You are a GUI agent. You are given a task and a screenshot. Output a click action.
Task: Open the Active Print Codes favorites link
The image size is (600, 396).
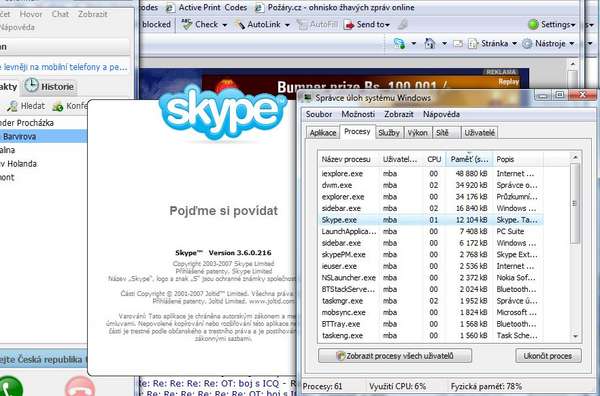coord(207,7)
